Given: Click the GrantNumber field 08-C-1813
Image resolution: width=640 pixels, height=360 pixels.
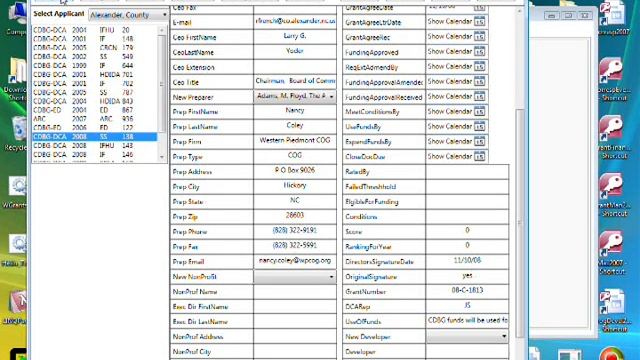Looking at the screenshot, I should tap(467, 291).
